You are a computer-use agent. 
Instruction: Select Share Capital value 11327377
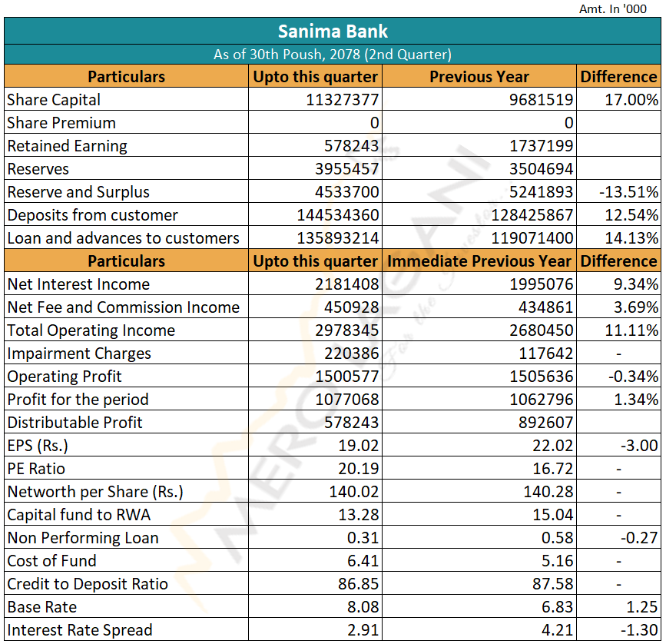coord(343,100)
